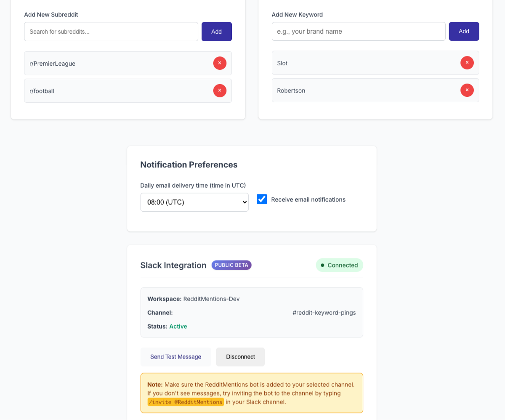Click the /invite @RedditMentions code snippet
Viewport: 505px width, 420px height.
pyautogui.click(x=185, y=402)
